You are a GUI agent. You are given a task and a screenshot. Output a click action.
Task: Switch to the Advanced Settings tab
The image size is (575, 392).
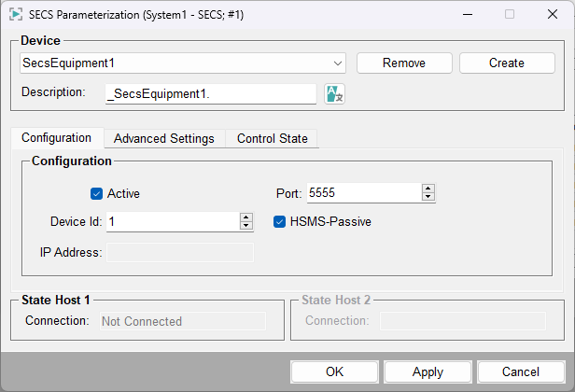pos(164,138)
